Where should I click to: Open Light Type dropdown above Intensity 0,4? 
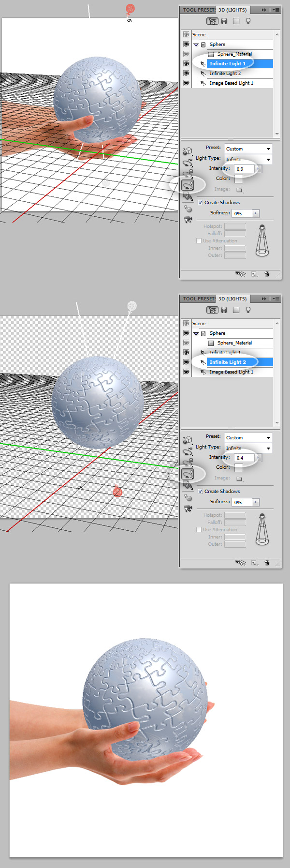[248, 449]
